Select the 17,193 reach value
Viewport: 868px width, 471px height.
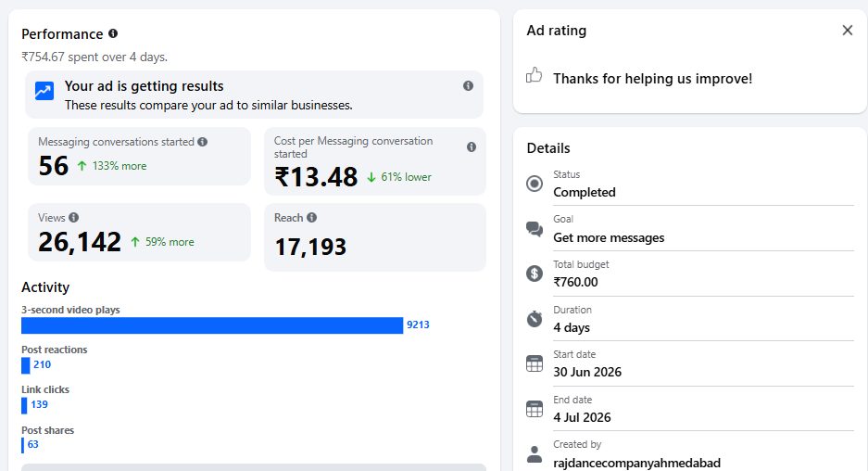click(310, 248)
